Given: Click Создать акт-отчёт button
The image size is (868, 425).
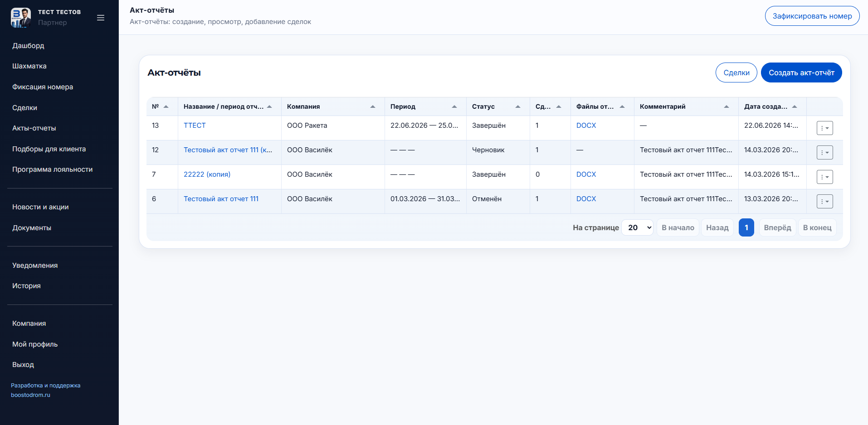Looking at the screenshot, I should pos(801,72).
